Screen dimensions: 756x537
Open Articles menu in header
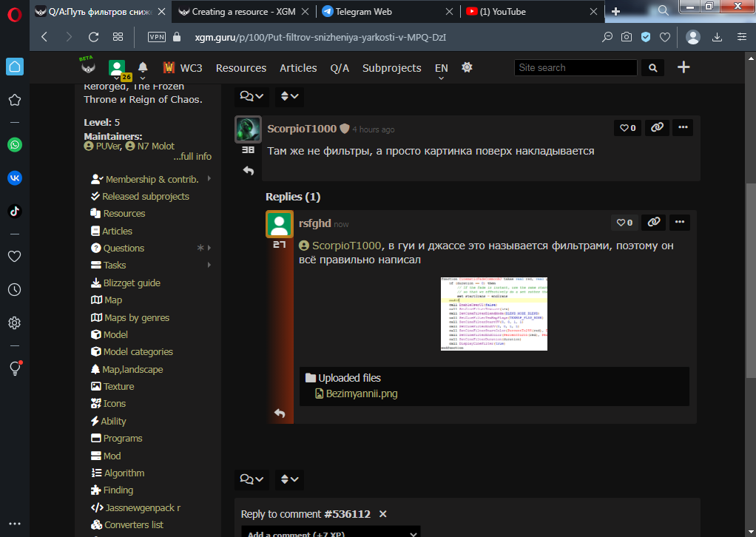point(298,68)
